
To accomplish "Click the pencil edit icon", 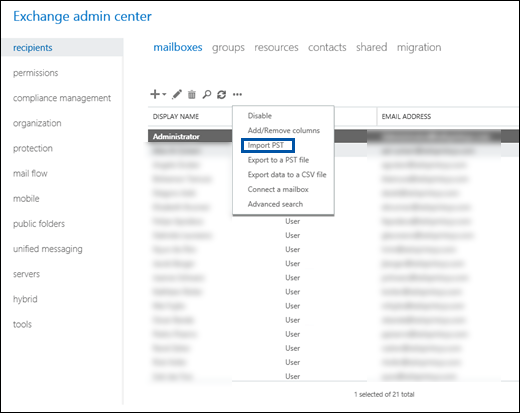I will tap(177, 94).
